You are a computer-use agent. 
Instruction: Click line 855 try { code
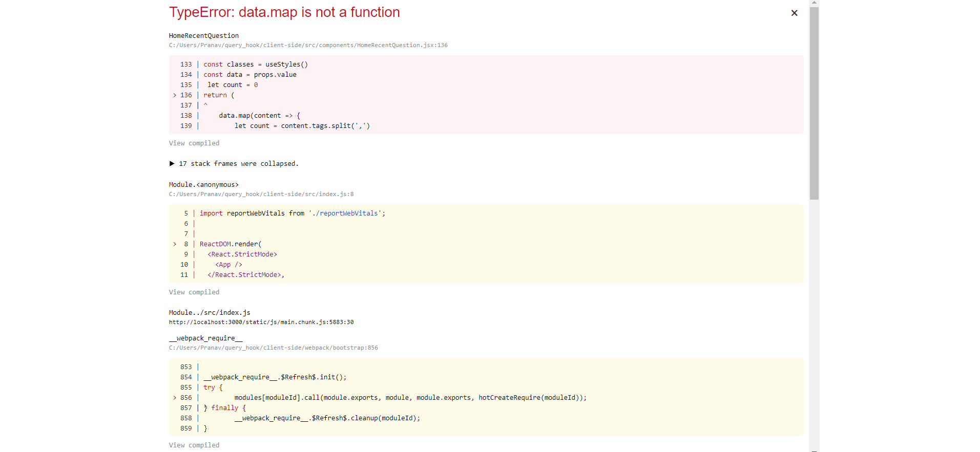coord(213,388)
